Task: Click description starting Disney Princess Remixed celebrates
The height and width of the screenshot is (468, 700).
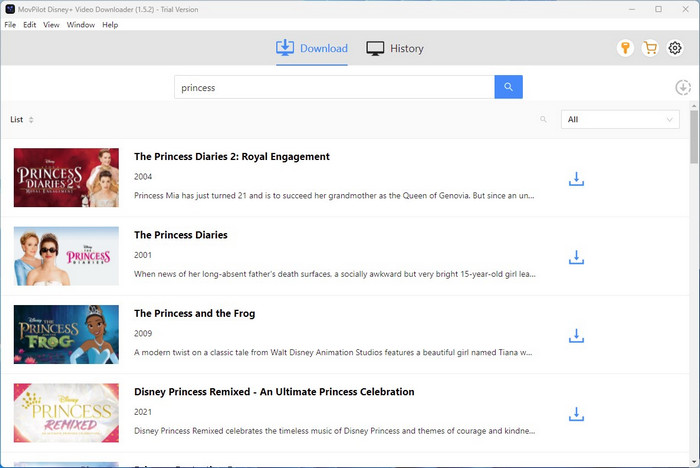Action: tap(334, 431)
